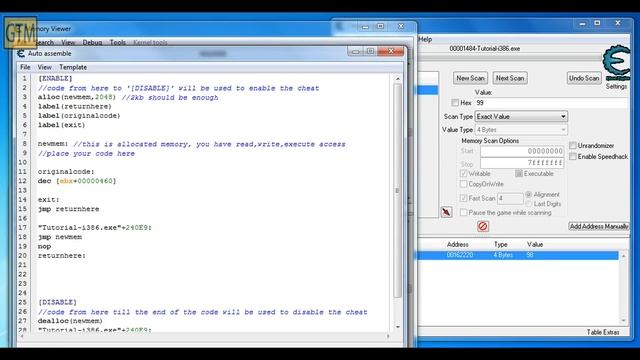
Task: Toggle the Executable checkbox
Action: (x=519, y=173)
